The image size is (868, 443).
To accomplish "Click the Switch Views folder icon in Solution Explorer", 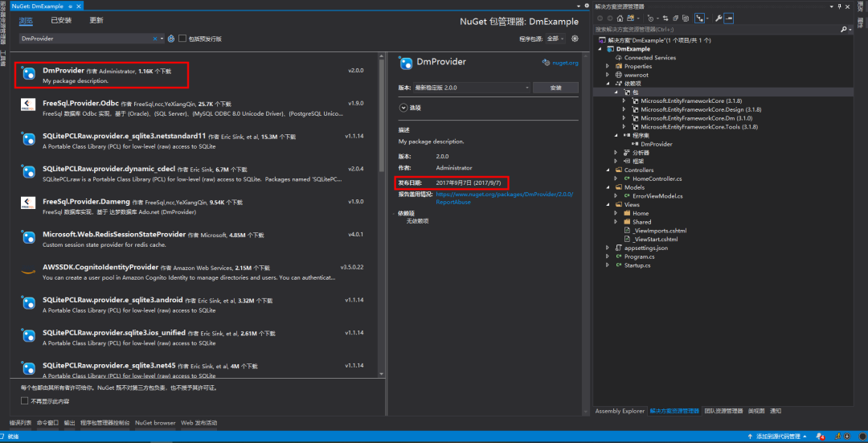I will tap(631, 18).
